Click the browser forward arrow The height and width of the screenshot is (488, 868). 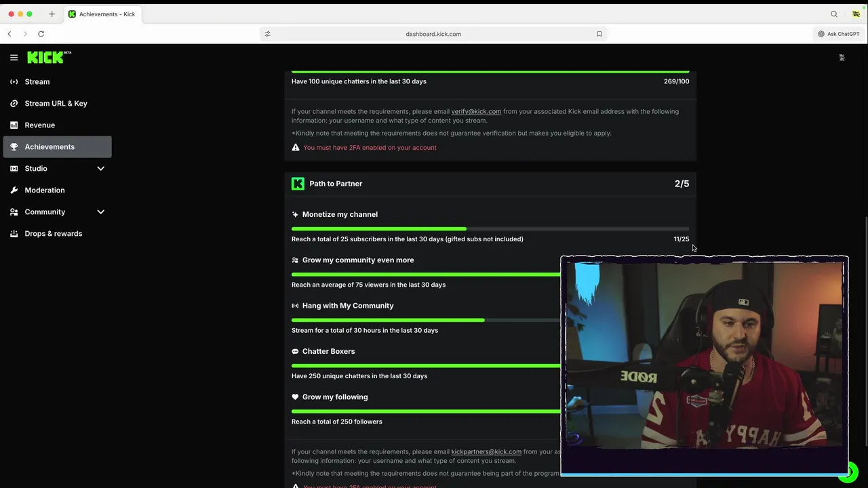(x=25, y=34)
